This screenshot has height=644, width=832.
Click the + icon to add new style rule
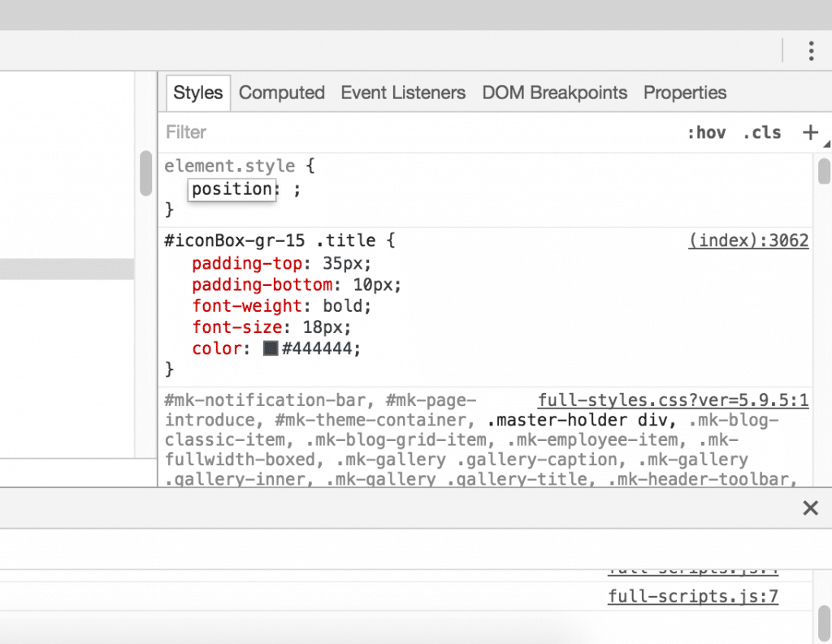coord(811,132)
